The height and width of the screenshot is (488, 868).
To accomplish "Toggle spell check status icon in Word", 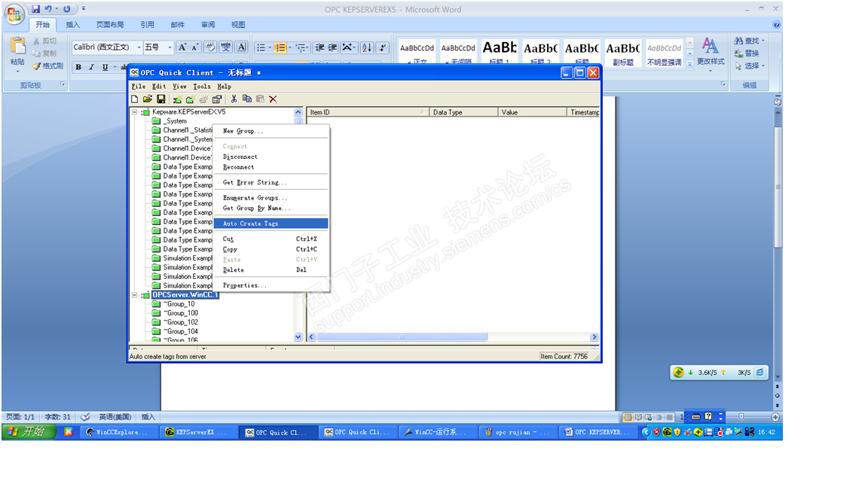I will [85, 416].
